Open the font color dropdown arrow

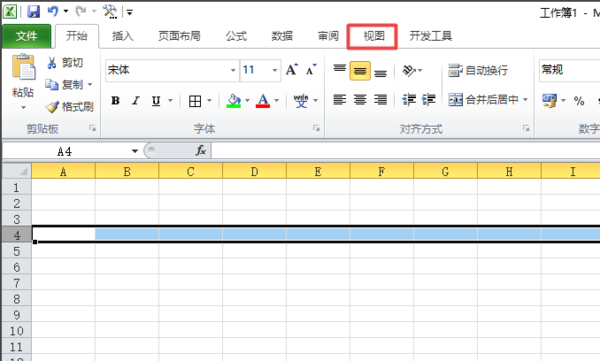pyautogui.click(x=277, y=101)
